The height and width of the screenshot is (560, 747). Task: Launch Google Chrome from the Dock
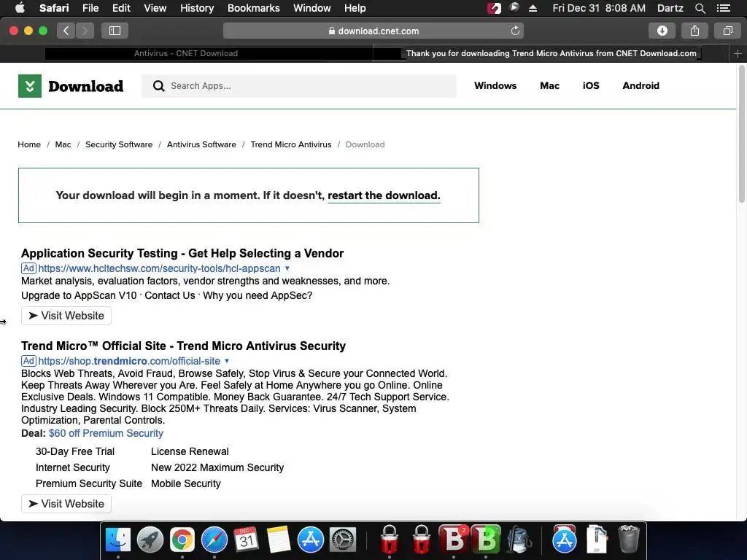182,540
